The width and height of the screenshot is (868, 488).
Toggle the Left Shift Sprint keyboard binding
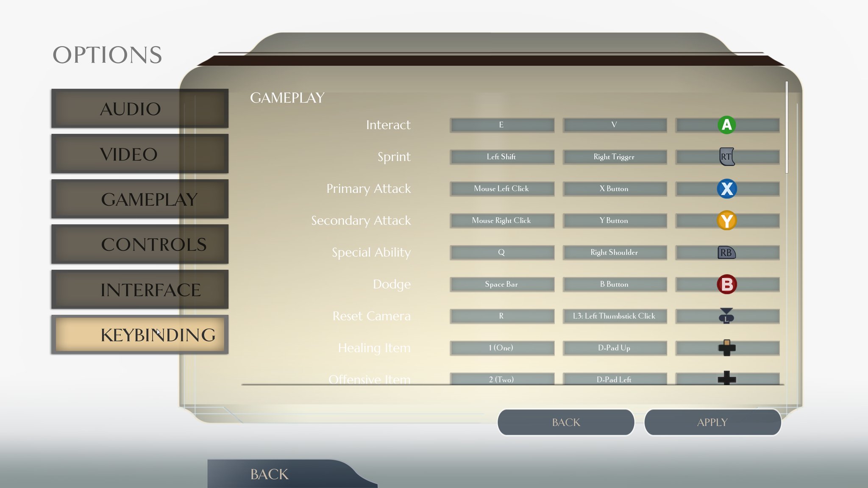501,156
